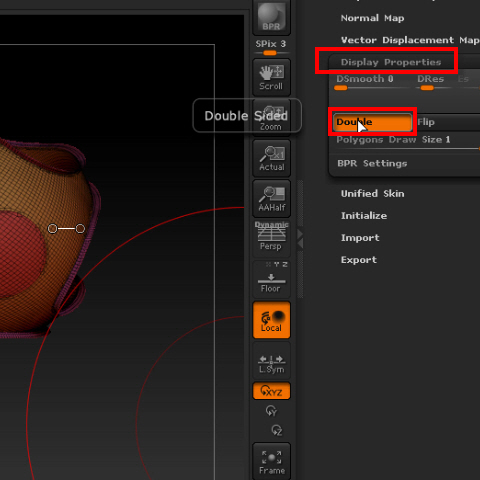This screenshot has width=480, height=480.
Task: Open the Unified Skin subpalette
Action: 372,194
